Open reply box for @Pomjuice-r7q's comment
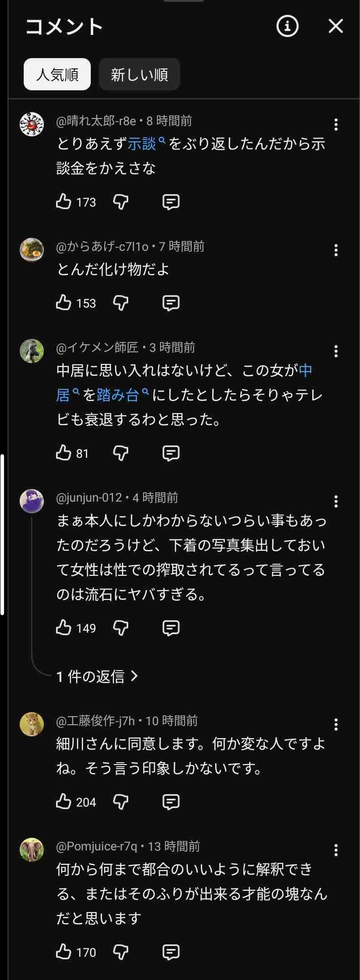 click(170, 952)
